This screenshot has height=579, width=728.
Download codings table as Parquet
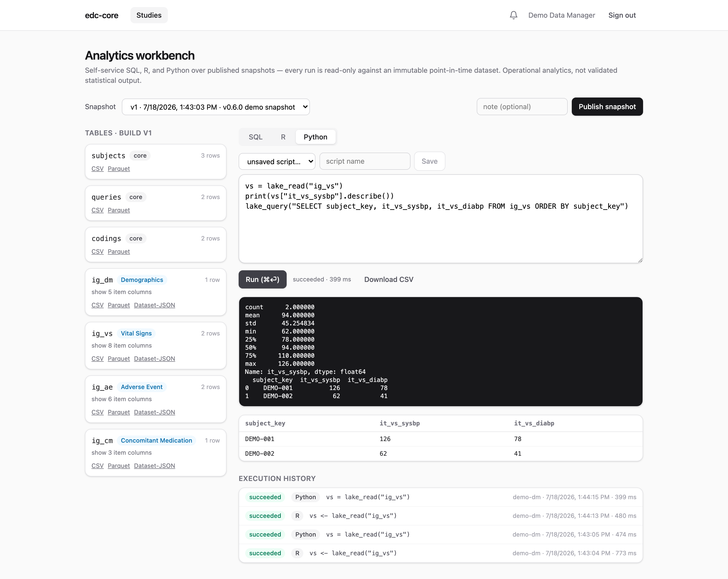point(119,252)
